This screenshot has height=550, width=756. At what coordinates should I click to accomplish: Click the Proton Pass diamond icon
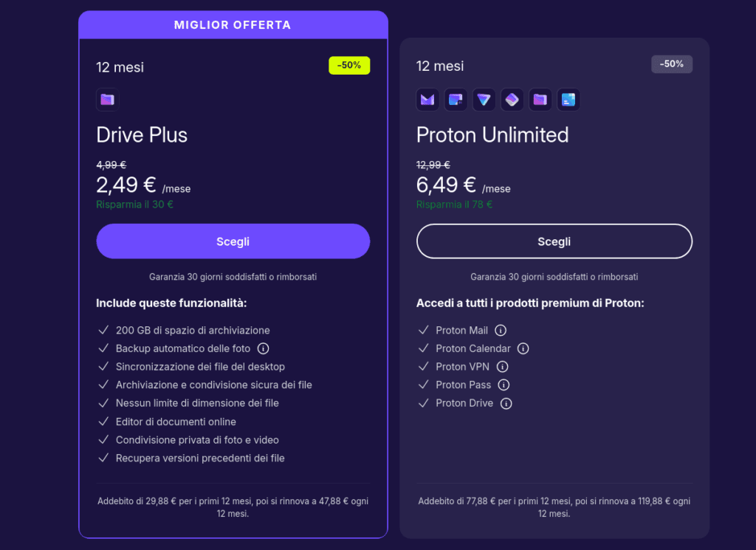[x=512, y=100]
